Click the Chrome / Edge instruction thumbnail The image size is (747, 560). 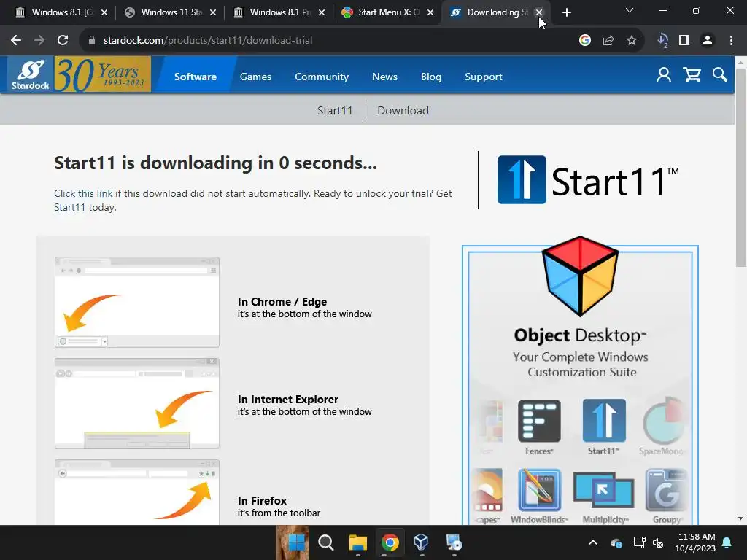pos(137,302)
